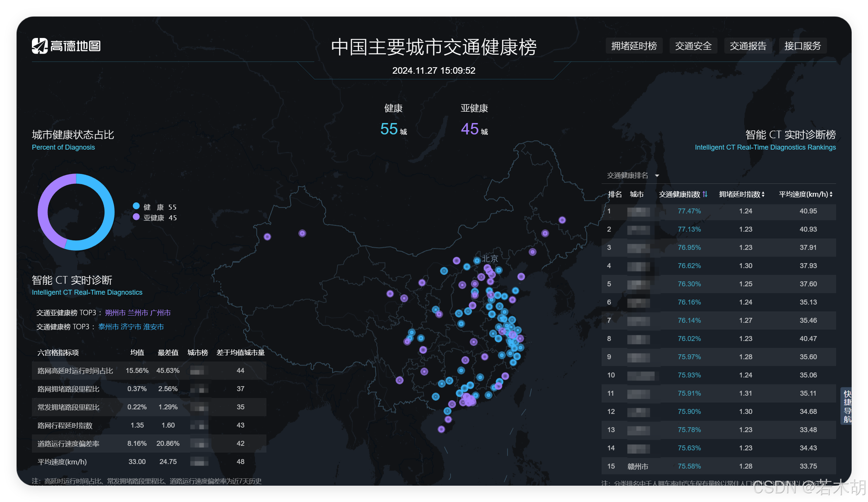Click the southernmost purple marker on Hainan
This screenshot has width=868, height=502.
coord(441,429)
